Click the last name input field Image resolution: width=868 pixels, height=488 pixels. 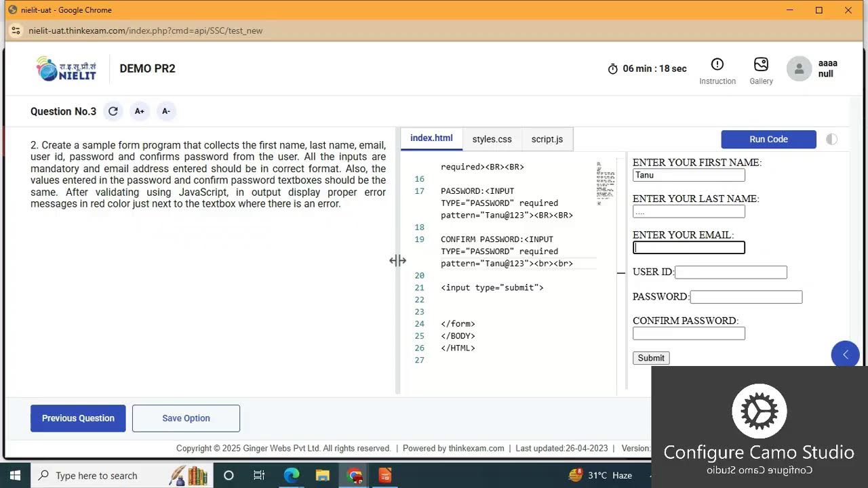(689, 211)
